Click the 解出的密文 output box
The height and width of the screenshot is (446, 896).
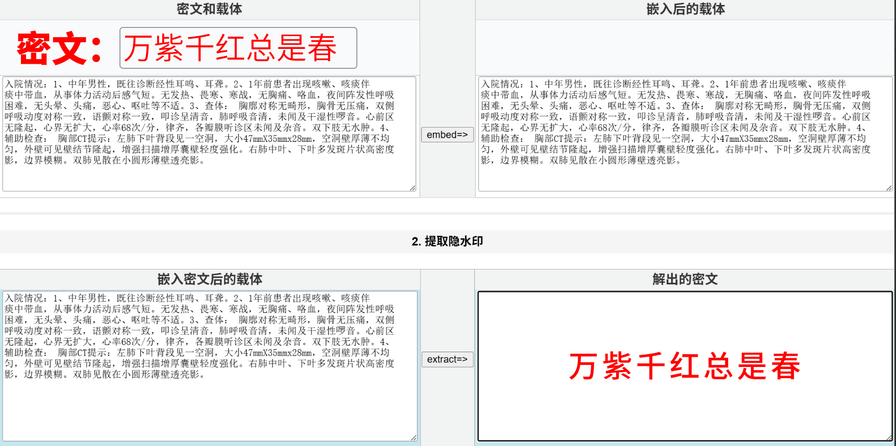point(685,366)
